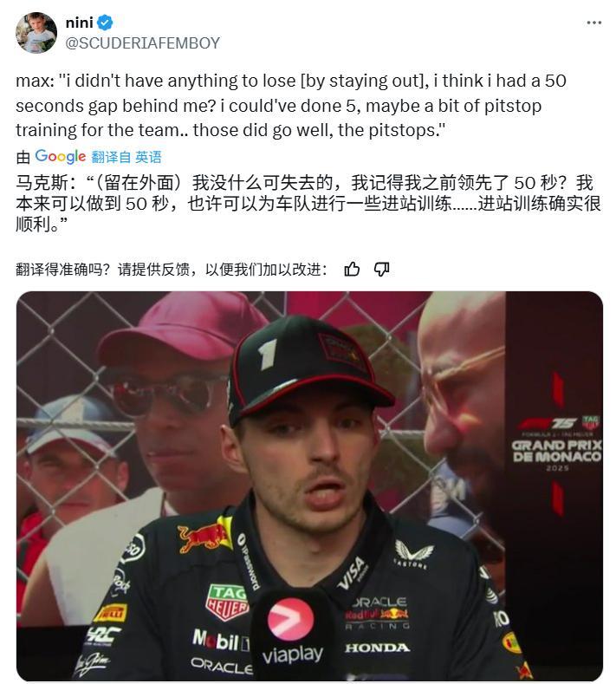This screenshot has height=684, width=616.
Task: Click the Mobil 1 logo on the shirt
Action: coord(221,641)
